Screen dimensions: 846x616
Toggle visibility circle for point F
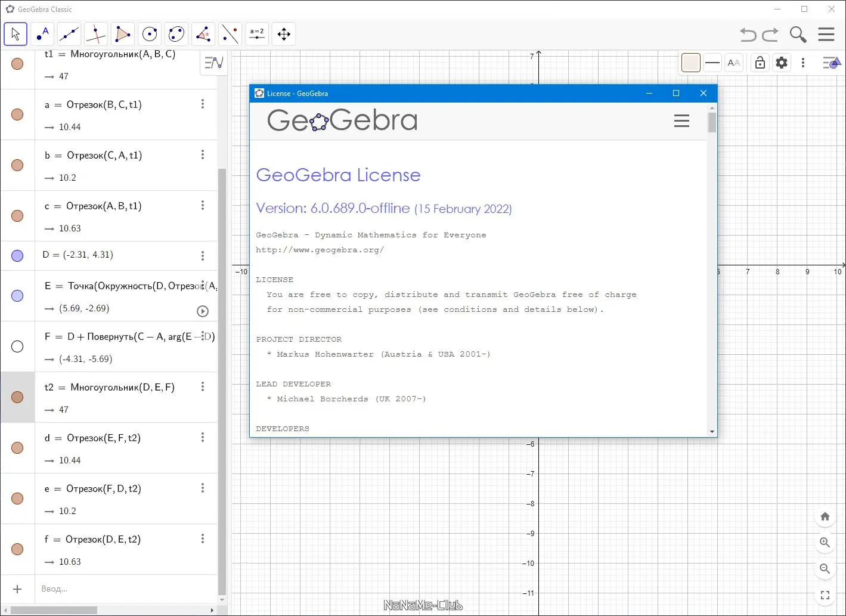click(17, 346)
